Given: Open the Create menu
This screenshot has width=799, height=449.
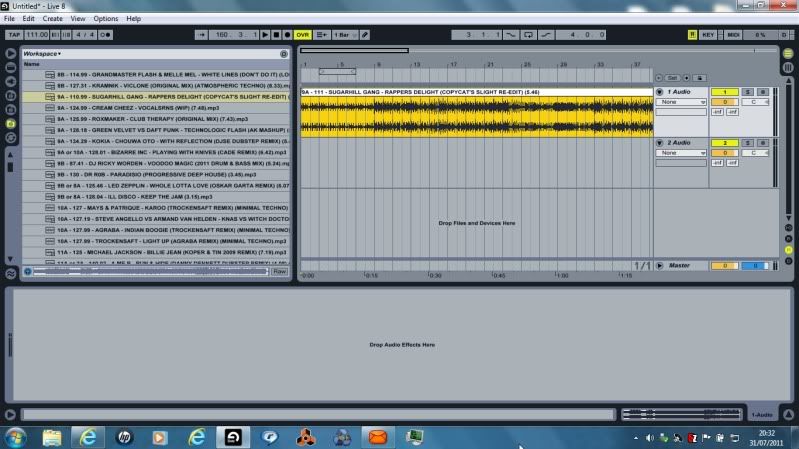Looking at the screenshot, I should pyautogui.click(x=52, y=19).
